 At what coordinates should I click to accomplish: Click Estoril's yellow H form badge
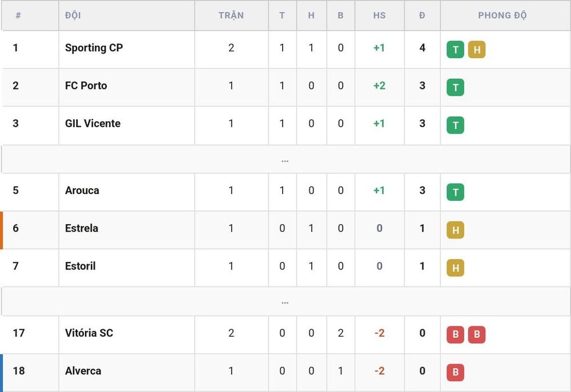click(455, 268)
